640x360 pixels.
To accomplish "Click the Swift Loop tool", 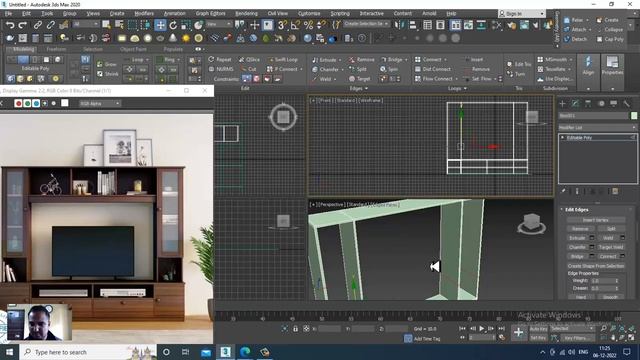I will coord(283,60).
